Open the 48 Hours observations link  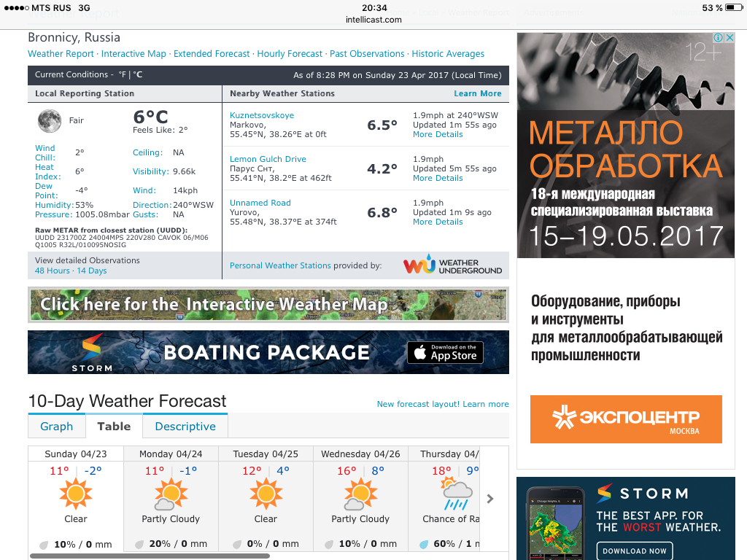click(53, 271)
